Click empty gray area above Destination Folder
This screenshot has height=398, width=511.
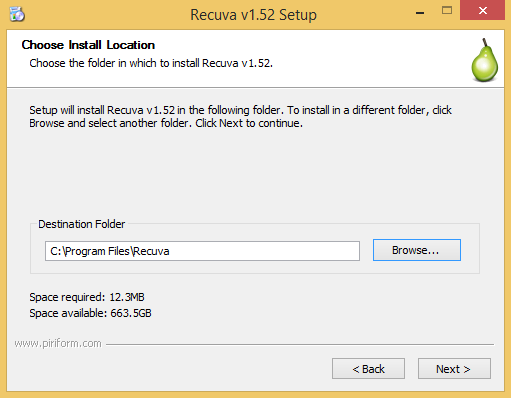[x=255, y=173]
